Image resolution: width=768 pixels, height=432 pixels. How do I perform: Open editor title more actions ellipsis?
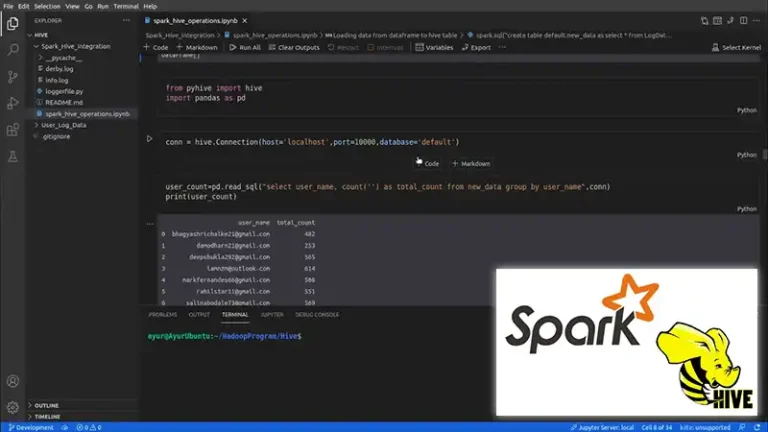tap(757, 21)
